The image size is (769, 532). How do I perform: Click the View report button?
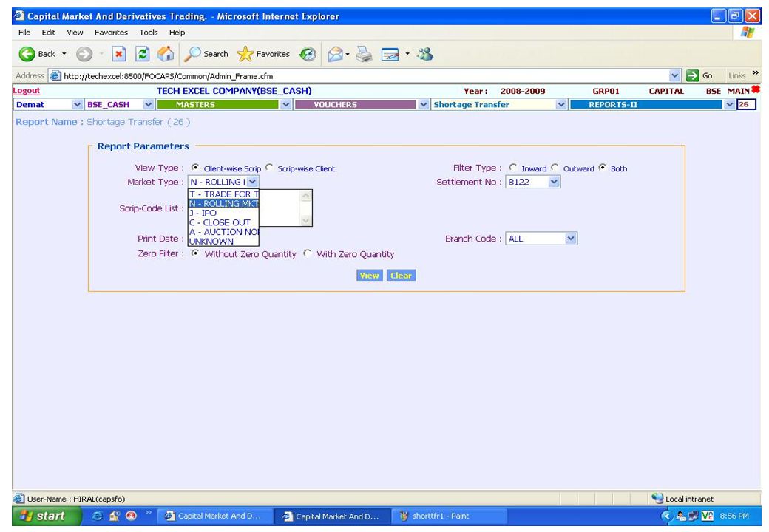[x=369, y=276]
